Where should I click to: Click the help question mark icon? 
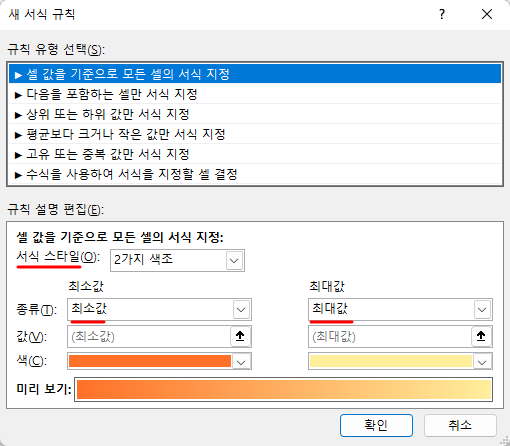(x=442, y=14)
